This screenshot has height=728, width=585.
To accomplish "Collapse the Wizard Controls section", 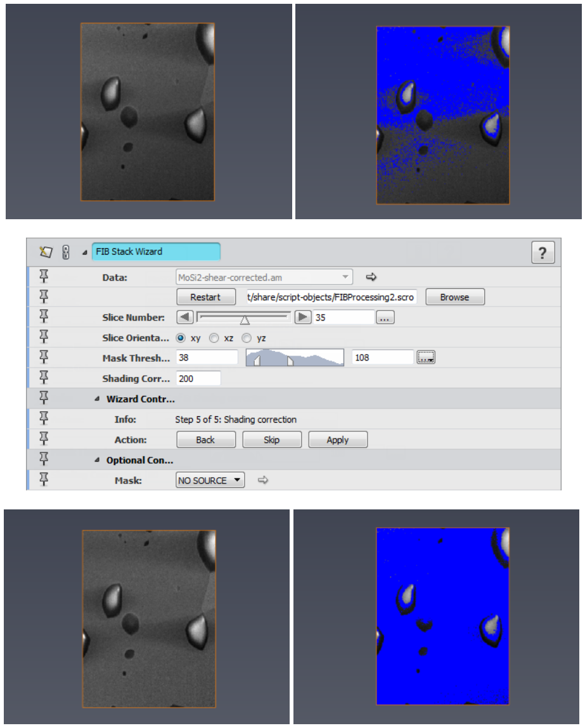I will pos(97,399).
